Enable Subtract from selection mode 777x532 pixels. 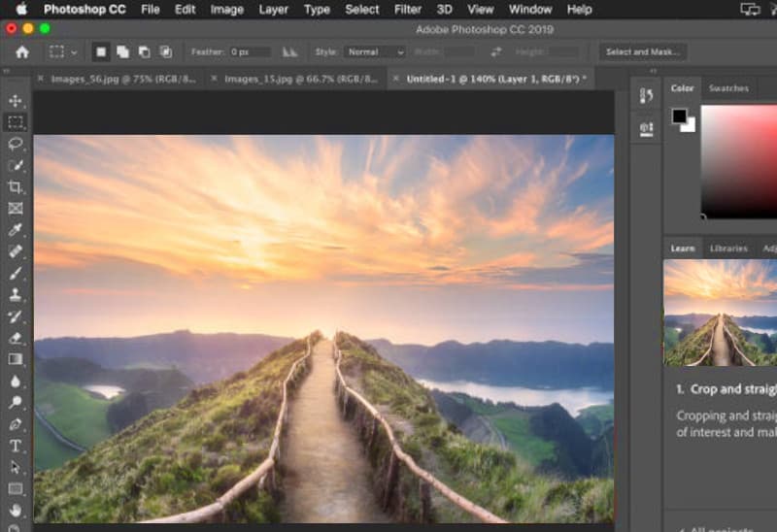[x=144, y=52]
